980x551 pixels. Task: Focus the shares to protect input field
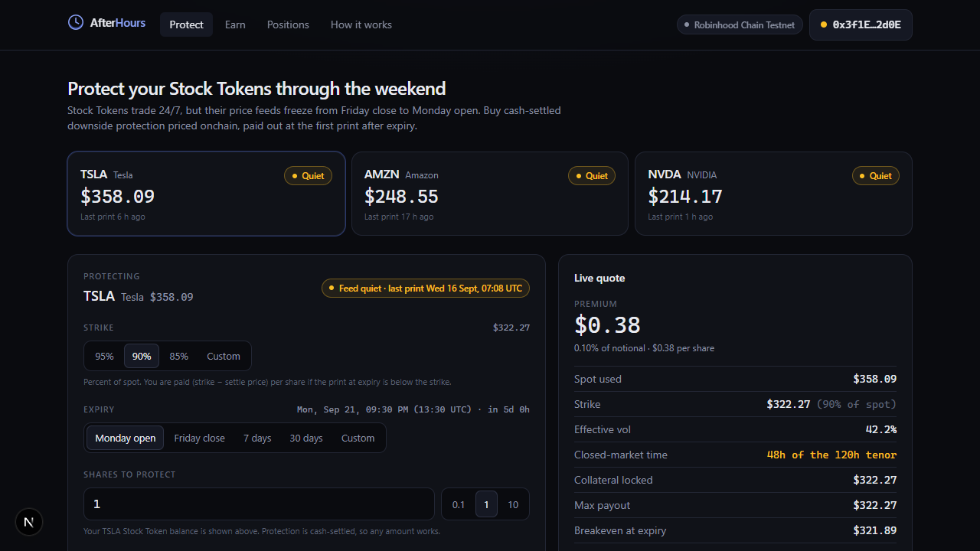pos(259,504)
